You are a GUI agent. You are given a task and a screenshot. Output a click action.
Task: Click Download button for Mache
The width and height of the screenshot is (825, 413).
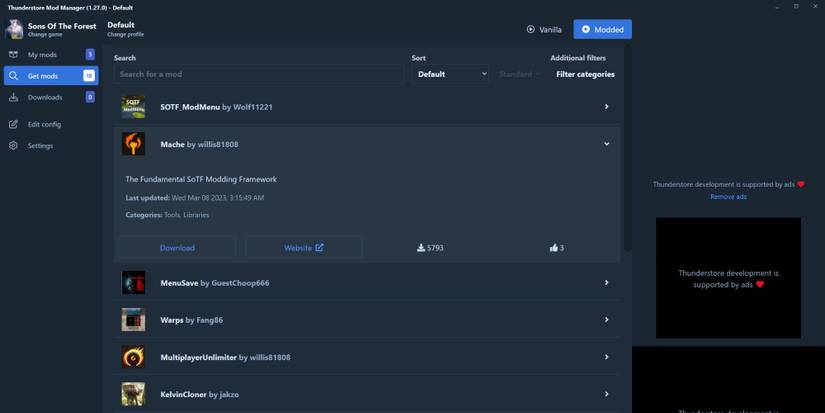point(177,248)
